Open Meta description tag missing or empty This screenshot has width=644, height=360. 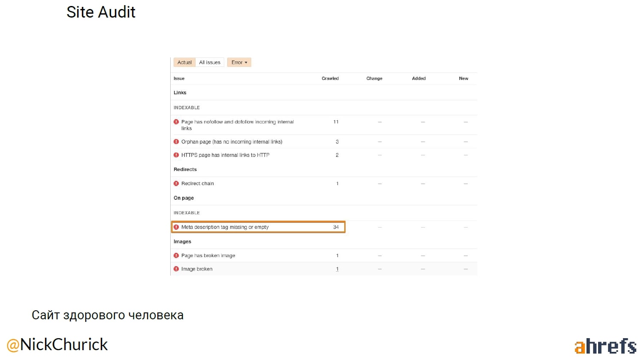pyautogui.click(x=225, y=227)
